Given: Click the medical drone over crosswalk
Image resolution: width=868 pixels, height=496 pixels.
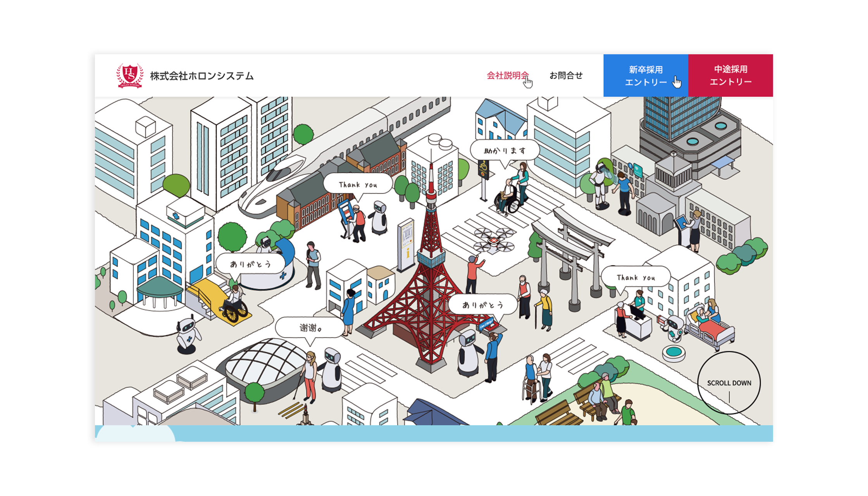Looking at the screenshot, I should point(494,240).
